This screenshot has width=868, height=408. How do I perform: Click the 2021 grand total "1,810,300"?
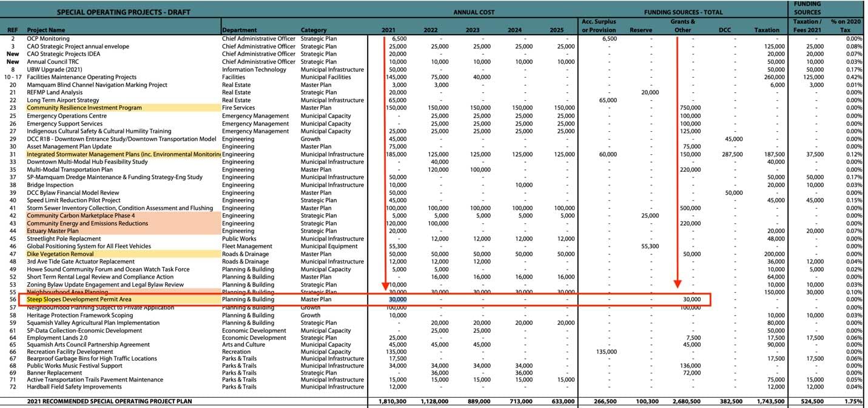pos(392,401)
